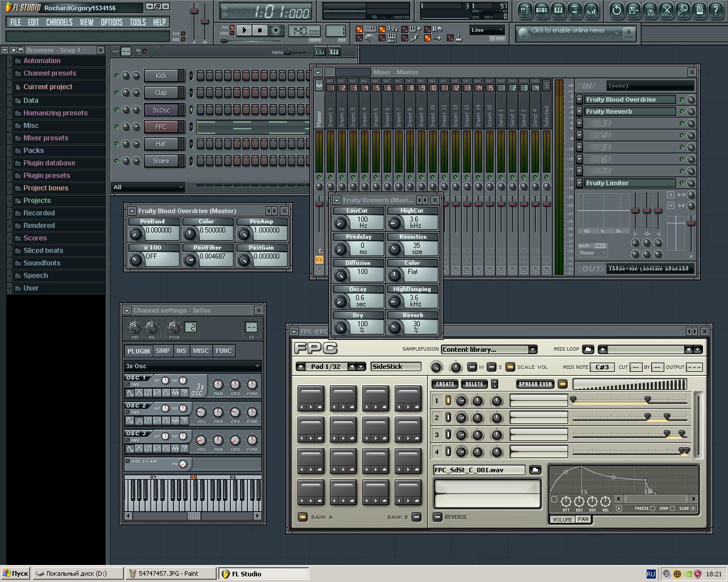Open the mixer window icon

(591, 10)
